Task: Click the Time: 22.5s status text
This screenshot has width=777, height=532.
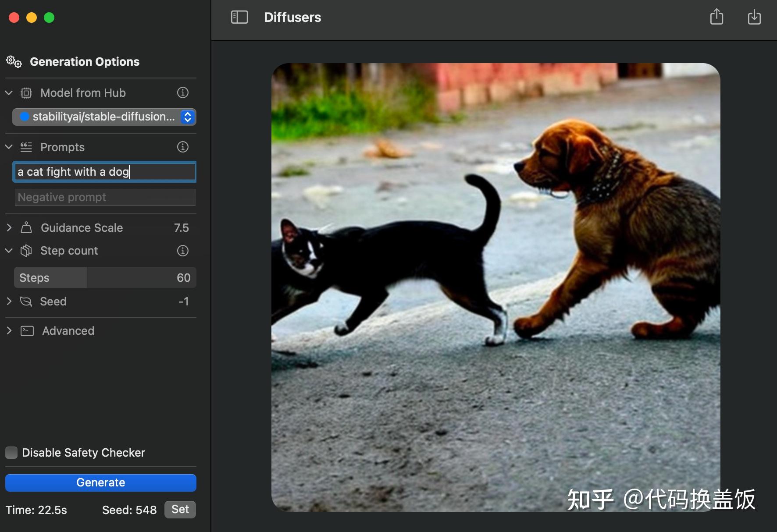Action: tap(36, 510)
